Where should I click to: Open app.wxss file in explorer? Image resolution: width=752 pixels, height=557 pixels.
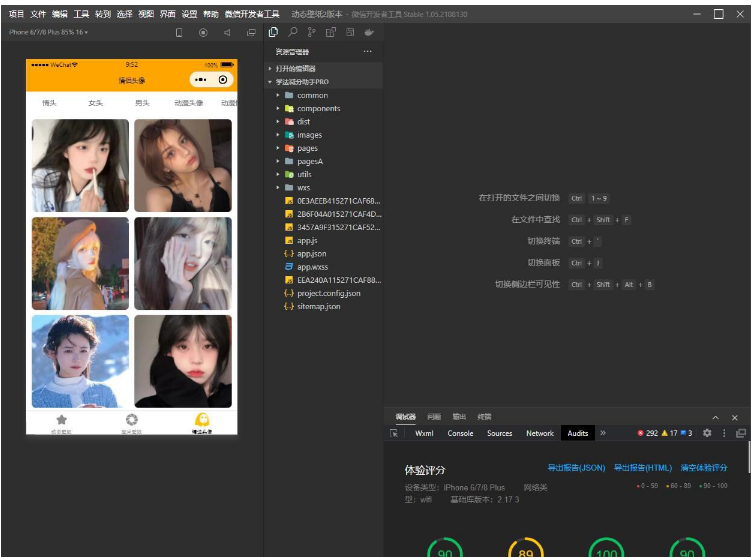pyautogui.click(x=312, y=267)
